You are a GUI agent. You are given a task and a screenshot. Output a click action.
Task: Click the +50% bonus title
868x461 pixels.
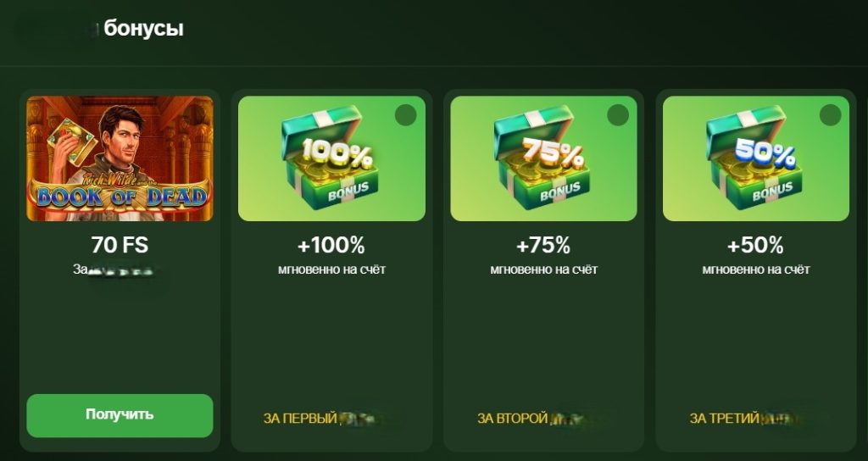755,245
